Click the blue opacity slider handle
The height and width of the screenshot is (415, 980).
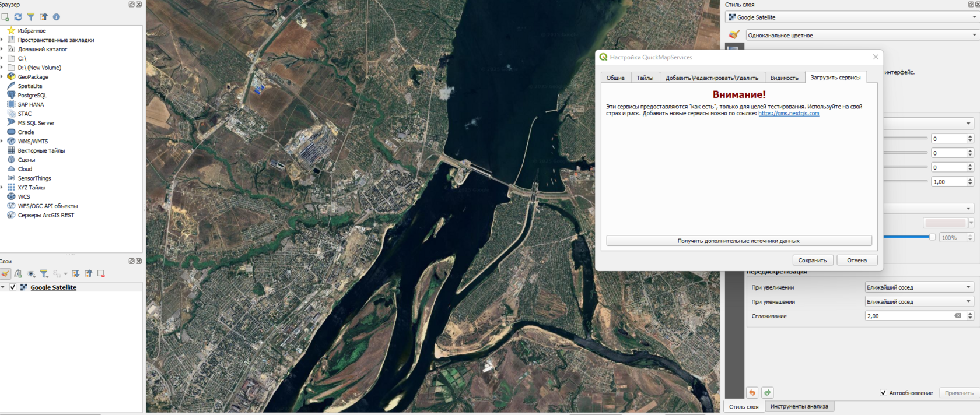[932, 237]
